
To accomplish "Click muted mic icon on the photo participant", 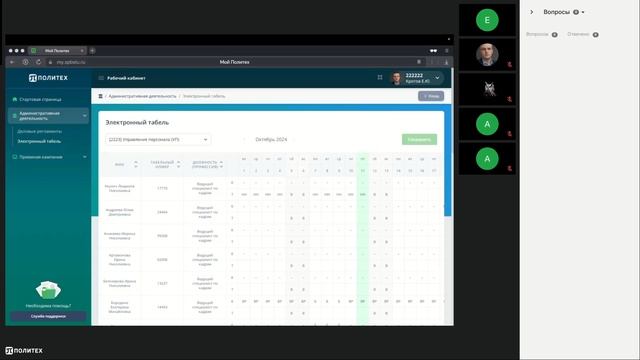I will point(509,64).
